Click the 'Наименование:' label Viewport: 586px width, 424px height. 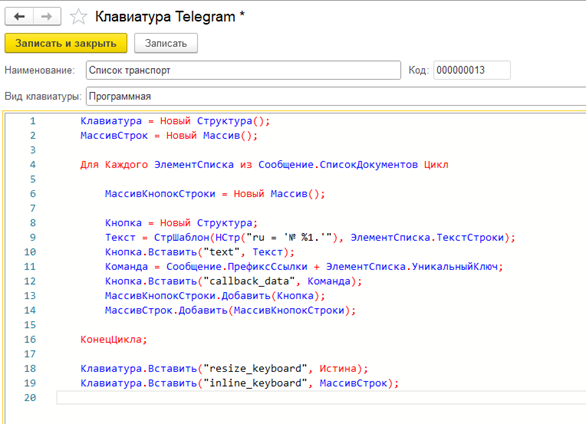40,70
